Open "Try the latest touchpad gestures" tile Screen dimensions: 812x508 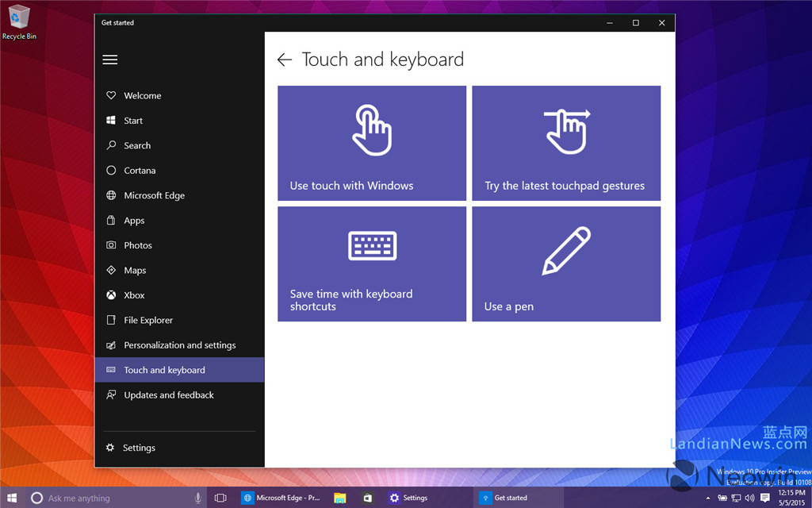pyautogui.click(x=566, y=143)
